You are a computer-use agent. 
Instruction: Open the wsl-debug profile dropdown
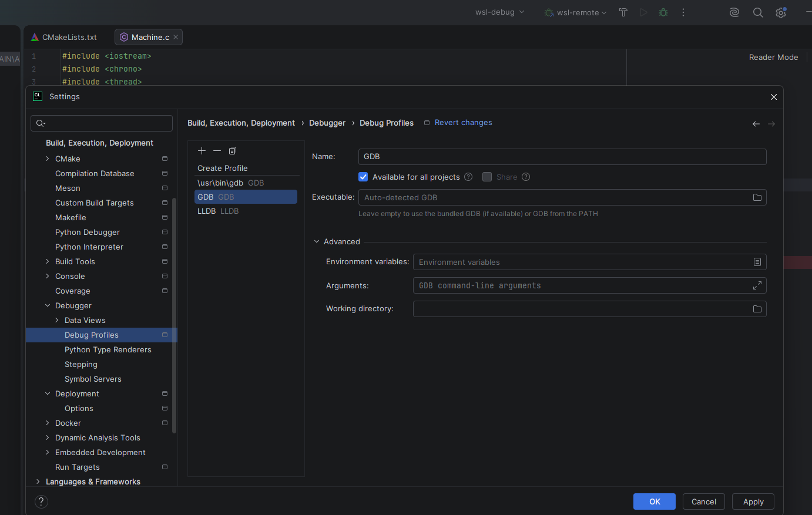click(500, 12)
